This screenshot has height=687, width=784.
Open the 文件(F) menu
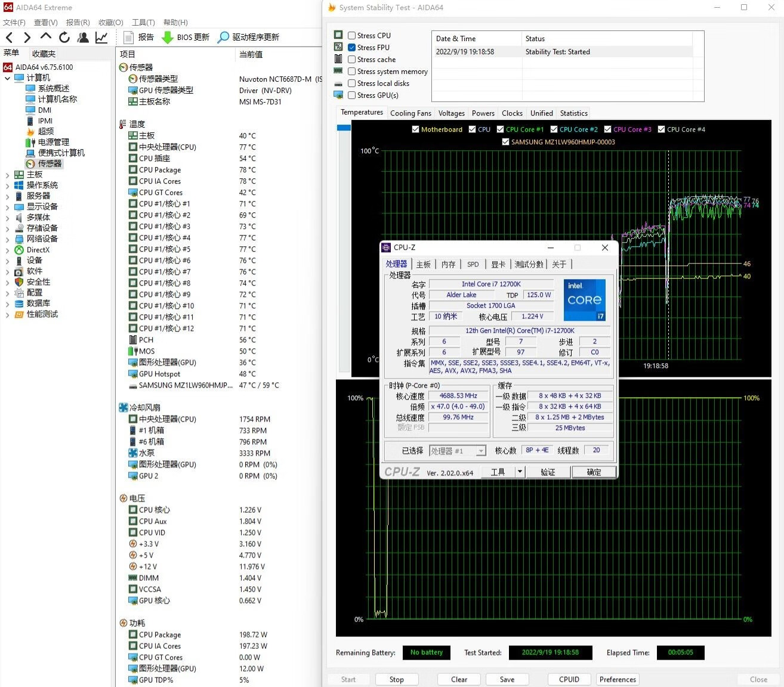(14, 22)
